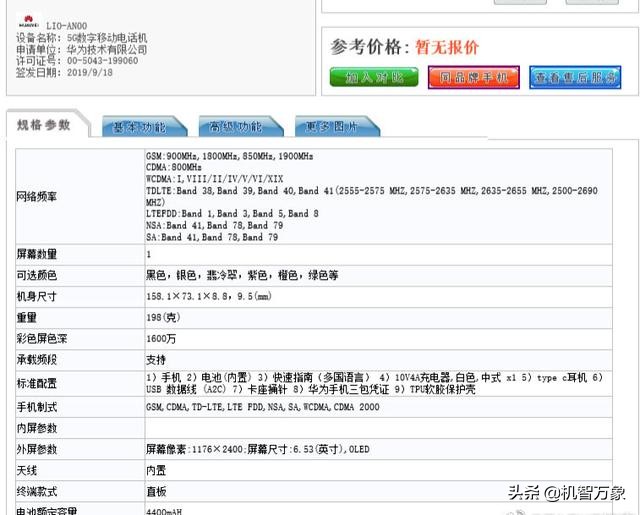Click the 天线 label

coord(27,471)
